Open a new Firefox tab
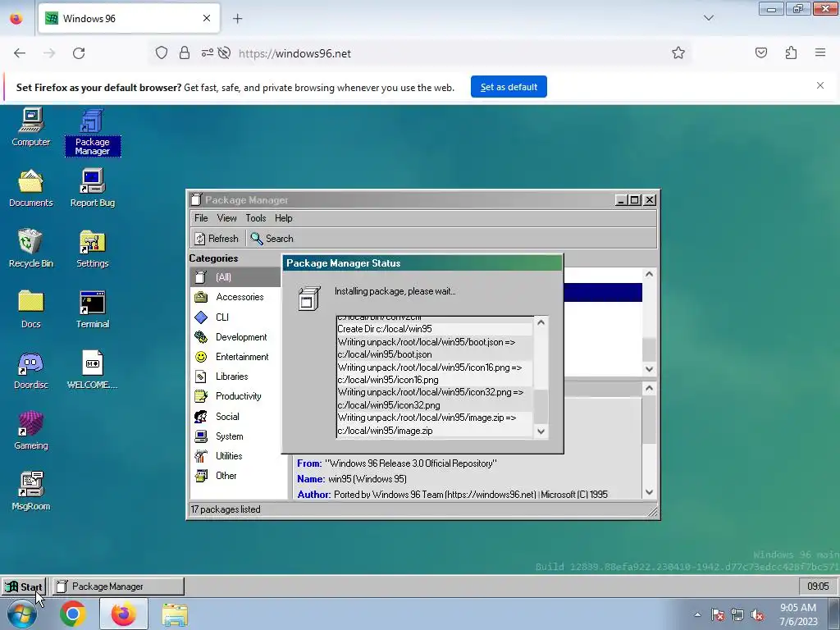 (238, 19)
